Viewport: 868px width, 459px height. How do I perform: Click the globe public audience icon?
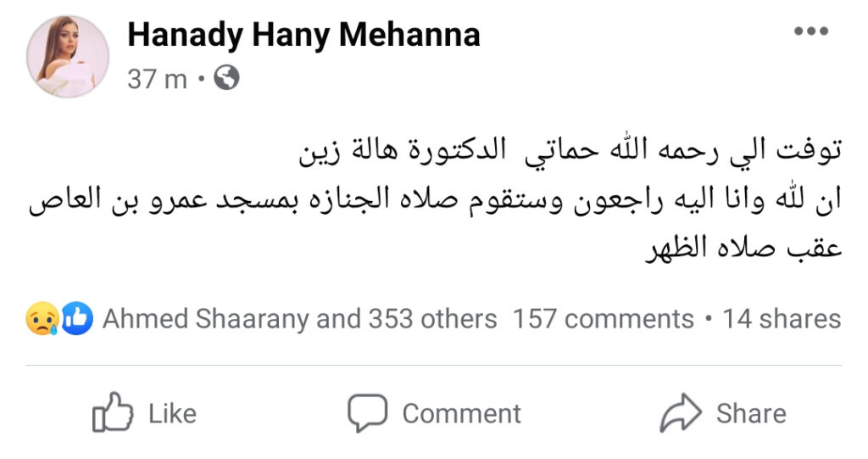click(226, 79)
